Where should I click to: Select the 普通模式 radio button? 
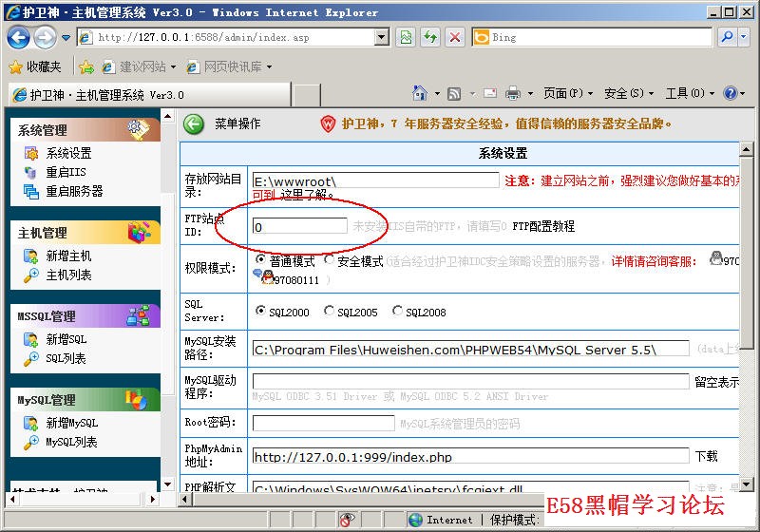tap(261, 259)
